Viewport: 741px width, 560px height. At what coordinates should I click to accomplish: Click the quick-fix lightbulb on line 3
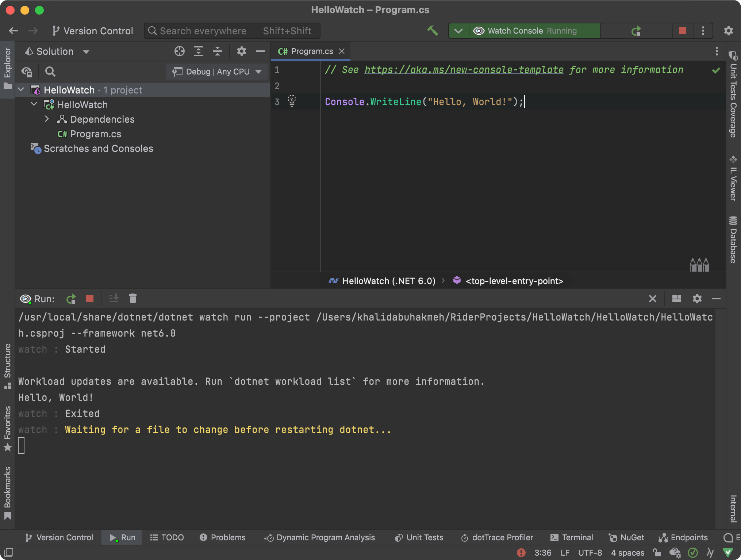(x=292, y=101)
